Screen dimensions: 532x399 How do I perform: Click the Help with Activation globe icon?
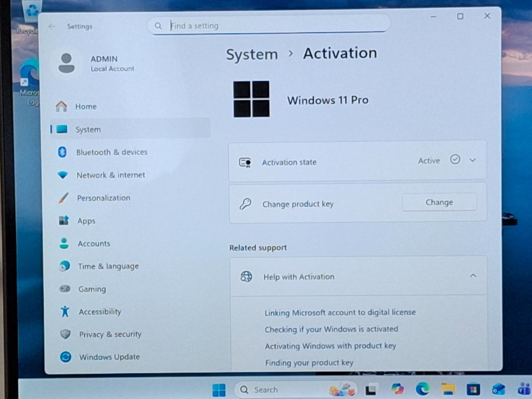(x=246, y=277)
